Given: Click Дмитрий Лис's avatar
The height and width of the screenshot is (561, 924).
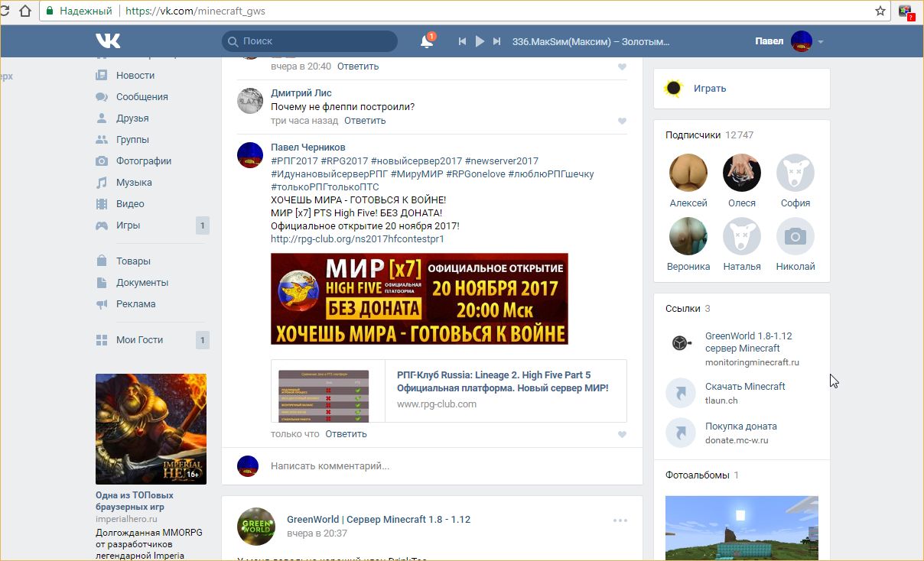Looking at the screenshot, I should tap(250, 101).
